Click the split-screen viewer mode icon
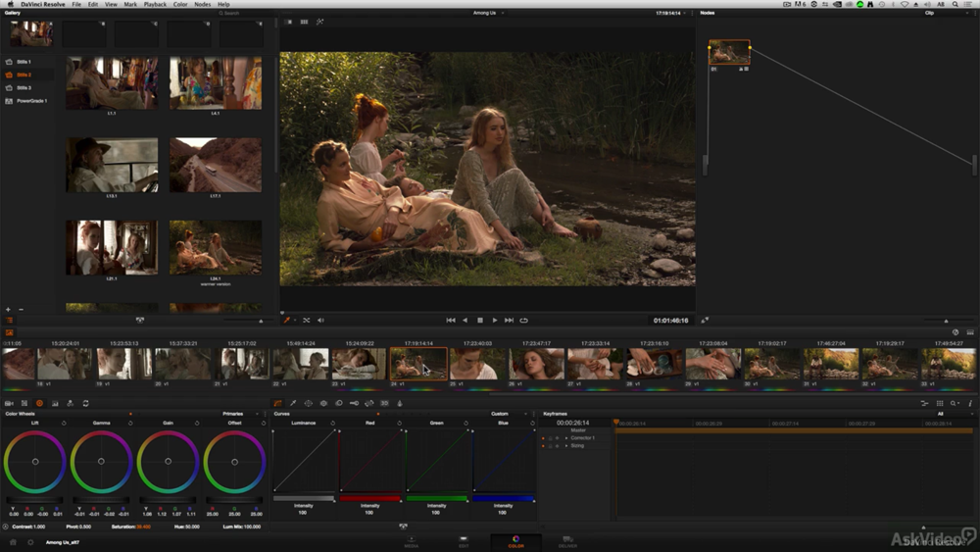The image size is (980, 552). (304, 22)
